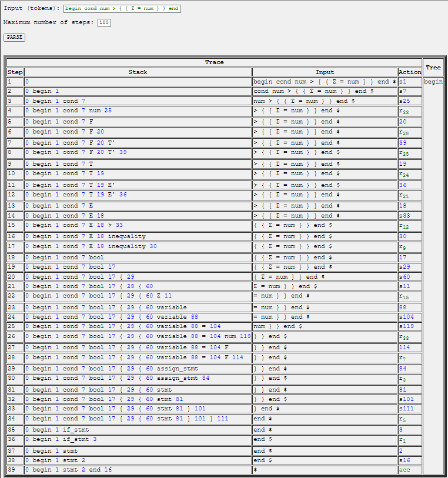
Task: Click action '2' in step 37
Action: click(x=410, y=451)
